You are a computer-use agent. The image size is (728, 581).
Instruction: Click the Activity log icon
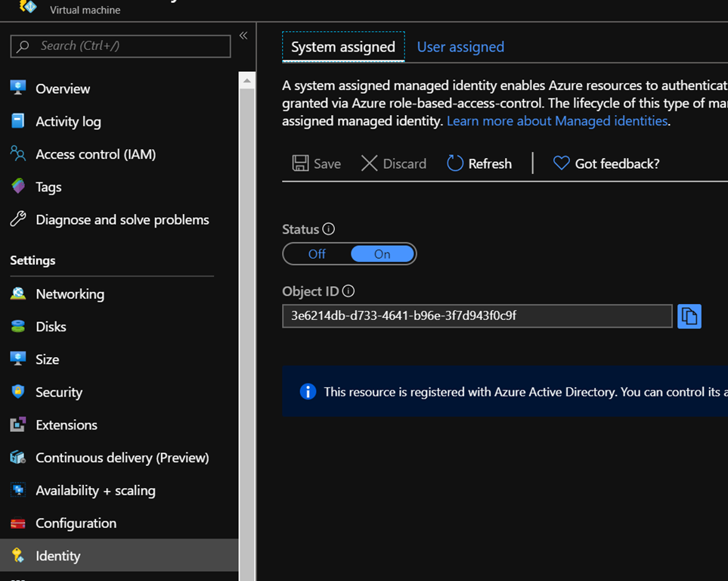tap(18, 121)
